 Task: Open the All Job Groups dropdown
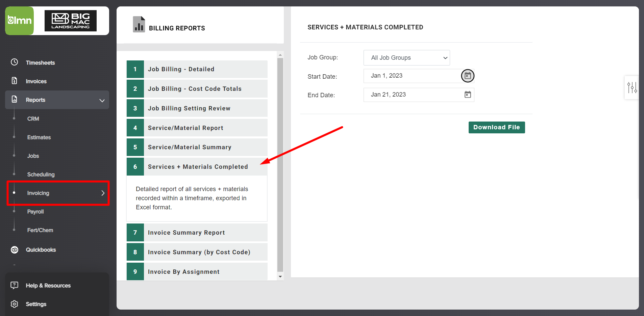click(x=406, y=58)
